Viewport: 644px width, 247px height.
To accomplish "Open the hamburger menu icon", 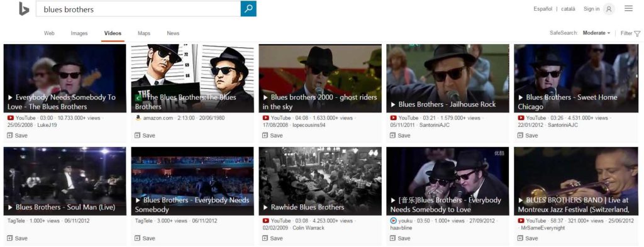I will 629,8.
